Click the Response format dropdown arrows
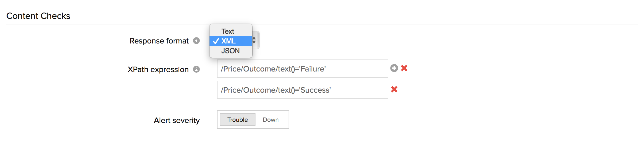 pos(254,40)
